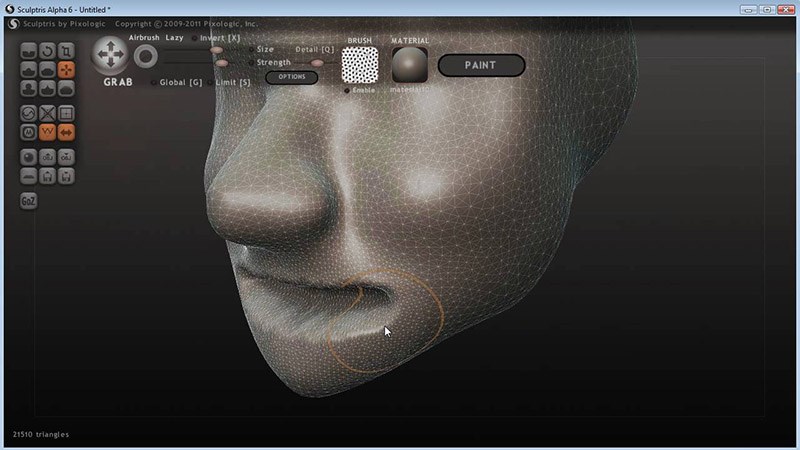Toggle the Limit [S] option
Screen dimensions: 800x450
tap(209, 82)
